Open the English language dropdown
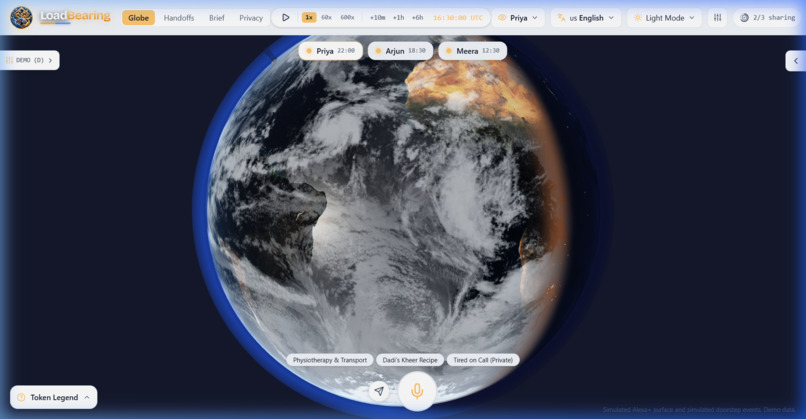The height and width of the screenshot is (419, 806). click(585, 17)
